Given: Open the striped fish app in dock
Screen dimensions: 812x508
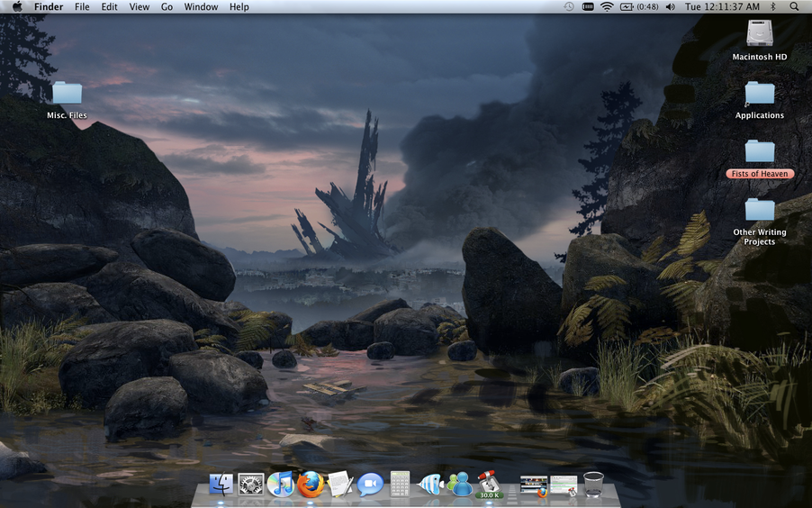Looking at the screenshot, I should [x=430, y=485].
